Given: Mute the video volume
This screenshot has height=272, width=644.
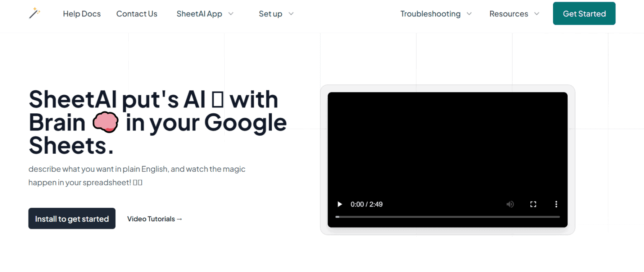Looking at the screenshot, I should (510, 204).
